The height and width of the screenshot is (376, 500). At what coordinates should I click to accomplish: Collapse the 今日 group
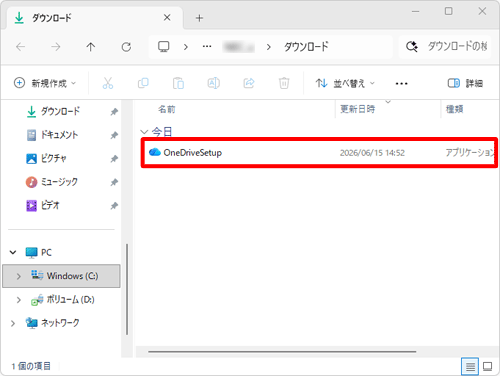click(144, 132)
